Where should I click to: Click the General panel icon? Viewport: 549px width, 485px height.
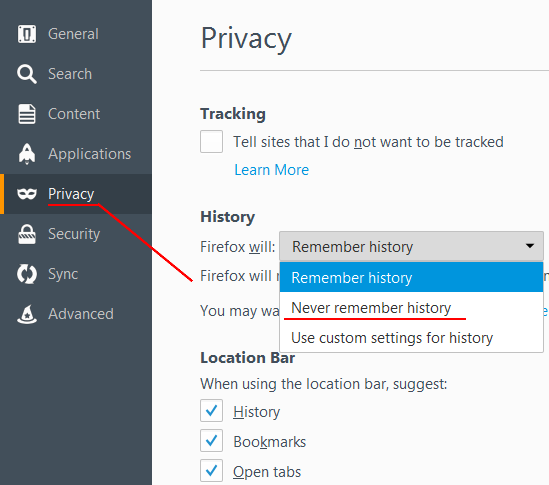(x=27, y=34)
